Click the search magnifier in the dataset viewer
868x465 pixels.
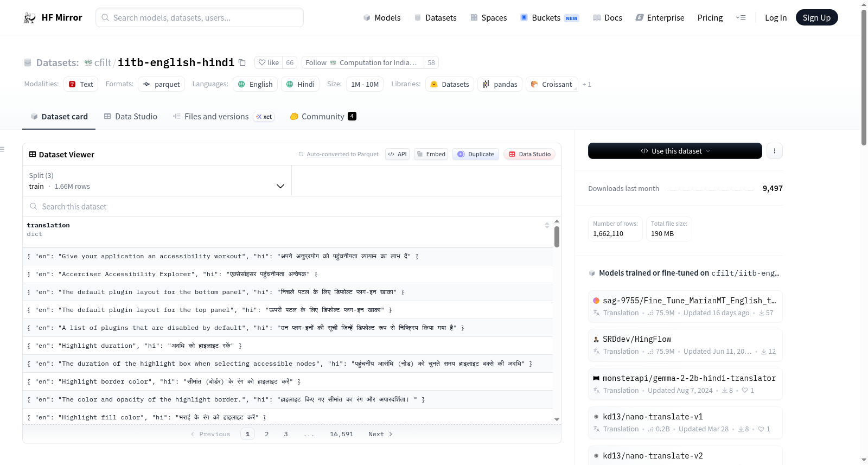point(34,207)
